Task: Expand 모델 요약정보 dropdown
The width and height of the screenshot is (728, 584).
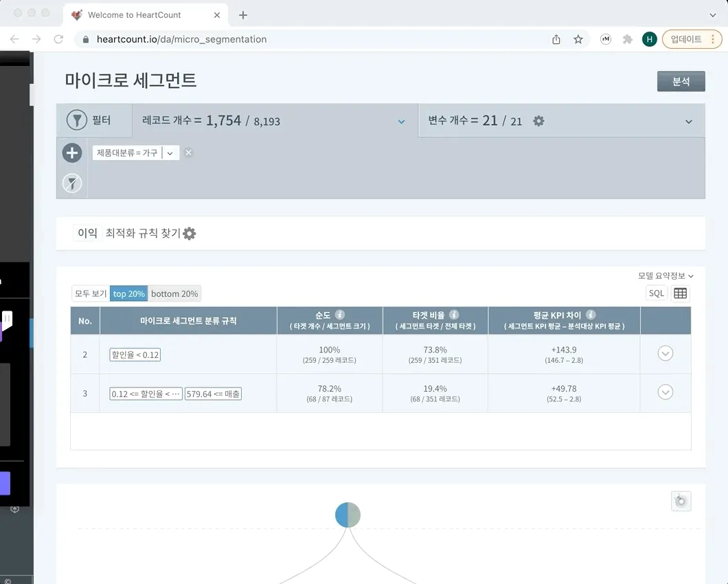Action: [666, 276]
